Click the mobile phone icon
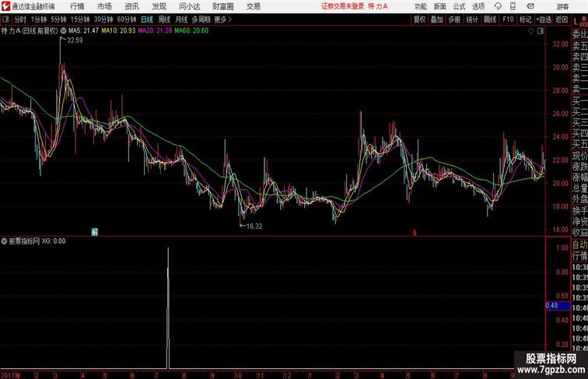The width and height of the screenshot is (588, 379). [513, 6]
